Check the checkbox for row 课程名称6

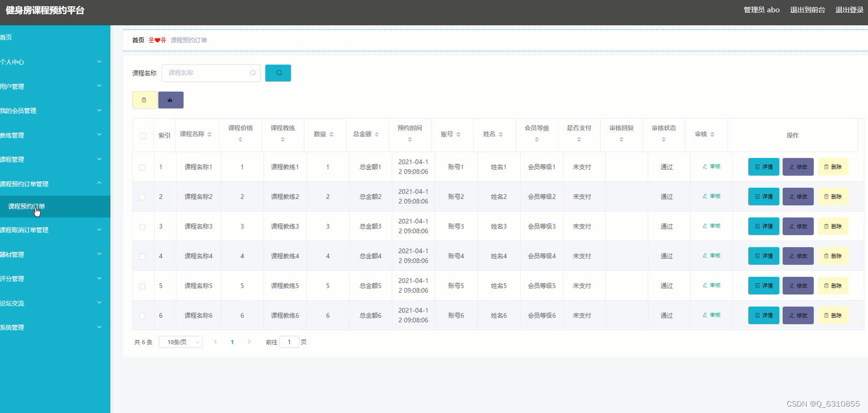pyautogui.click(x=142, y=316)
